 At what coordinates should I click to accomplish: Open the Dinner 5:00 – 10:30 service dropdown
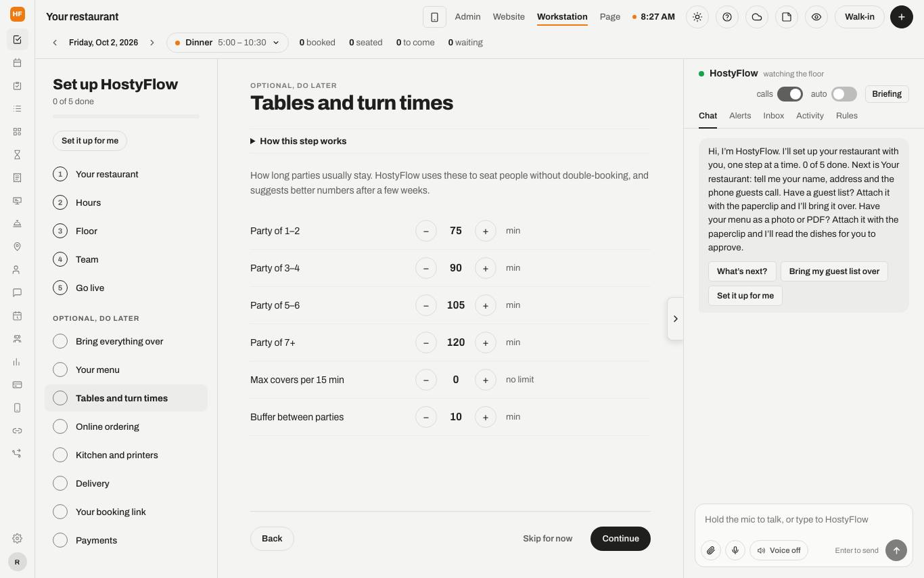227,43
